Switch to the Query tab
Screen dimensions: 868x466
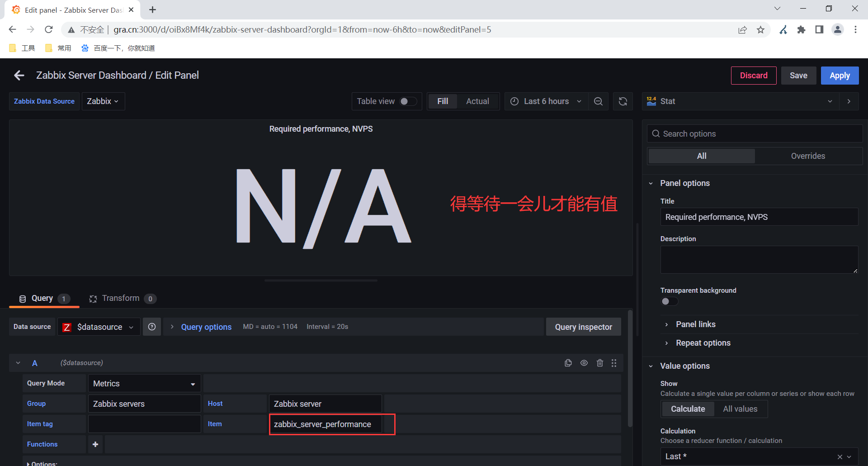(x=44, y=299)
